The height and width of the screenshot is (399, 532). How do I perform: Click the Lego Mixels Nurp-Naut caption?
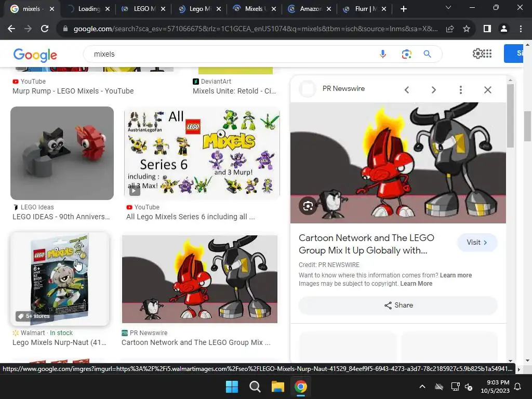(x=59, y=342)
